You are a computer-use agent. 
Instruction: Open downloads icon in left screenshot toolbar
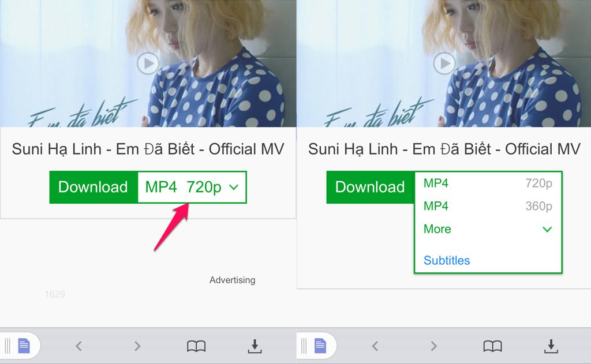click(255, 346)
